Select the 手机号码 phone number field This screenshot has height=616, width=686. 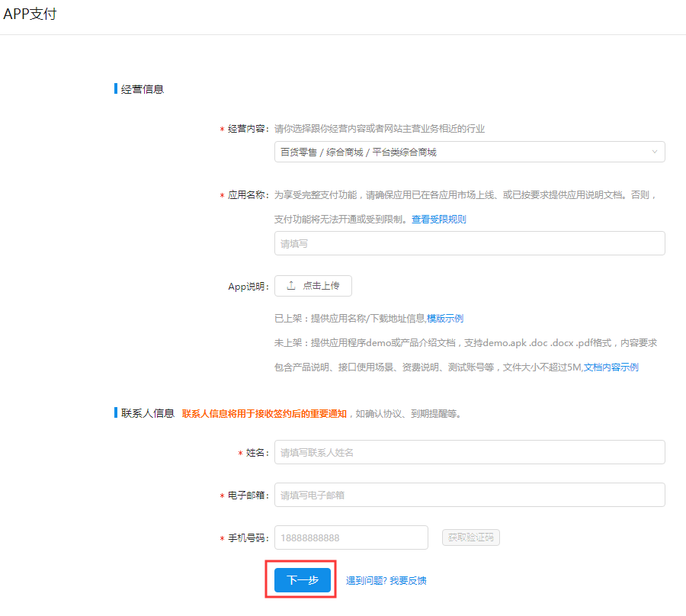click(351, 537)
